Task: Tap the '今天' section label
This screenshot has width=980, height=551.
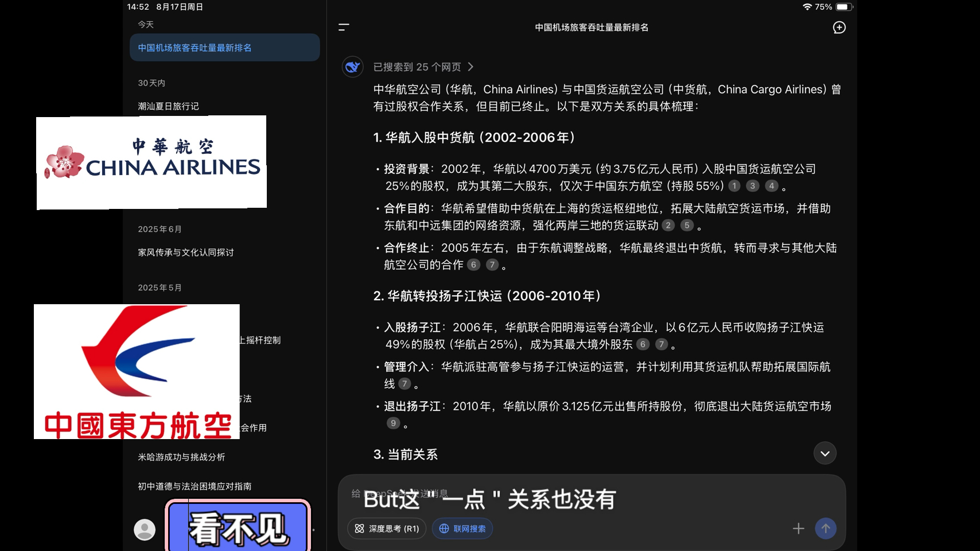Action: click(146, 25)
